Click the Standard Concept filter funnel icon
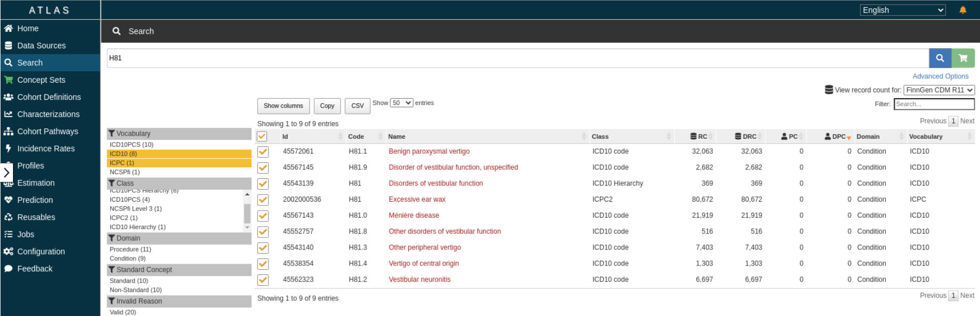 (x=112, y=270)
